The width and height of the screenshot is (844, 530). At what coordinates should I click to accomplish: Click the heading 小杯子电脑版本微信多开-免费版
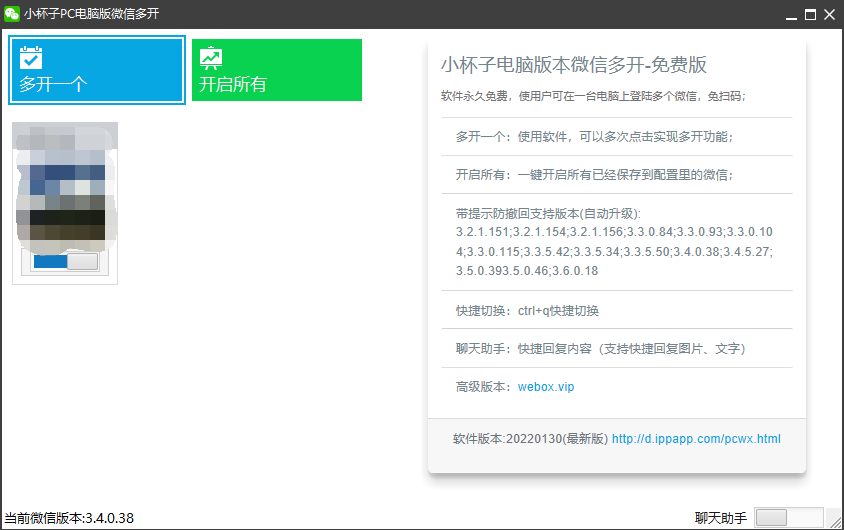click(574, 65)
